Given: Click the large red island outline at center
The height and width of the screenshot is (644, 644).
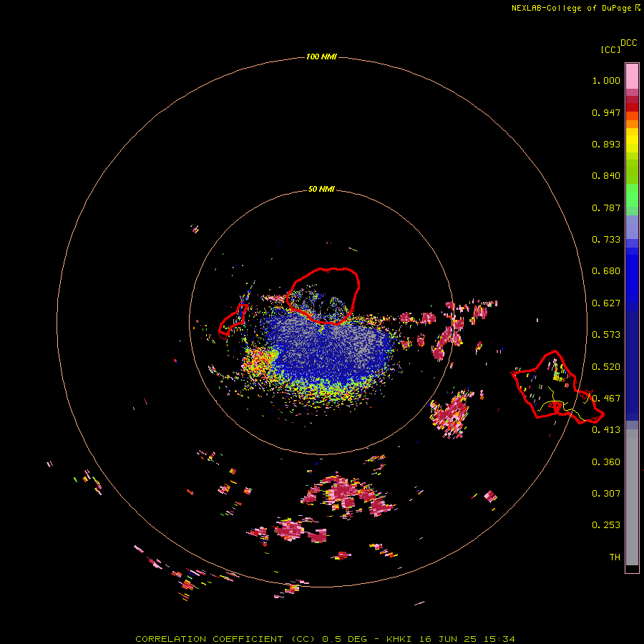Looking at the screenshot, I should [323, 296].
